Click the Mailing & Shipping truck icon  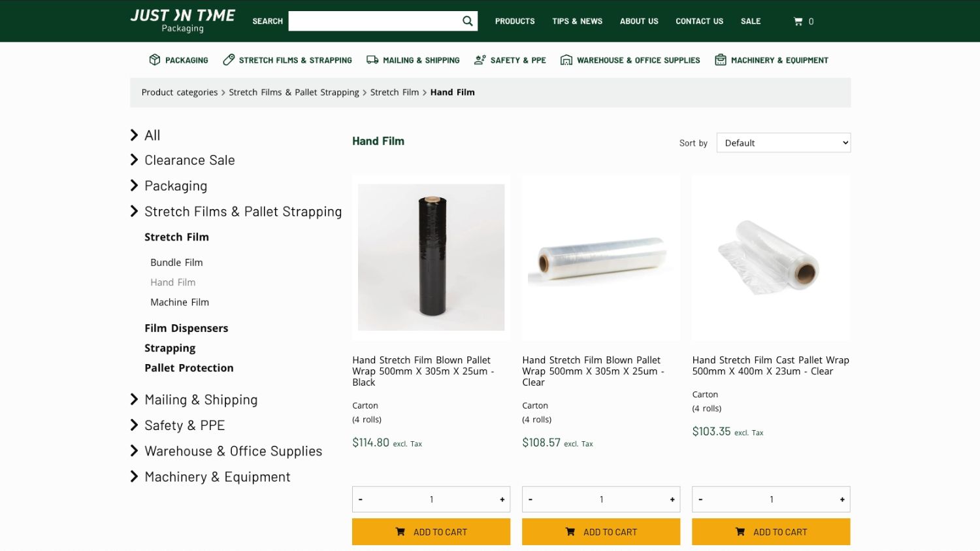pyautogui.click(x=372, y=60)
